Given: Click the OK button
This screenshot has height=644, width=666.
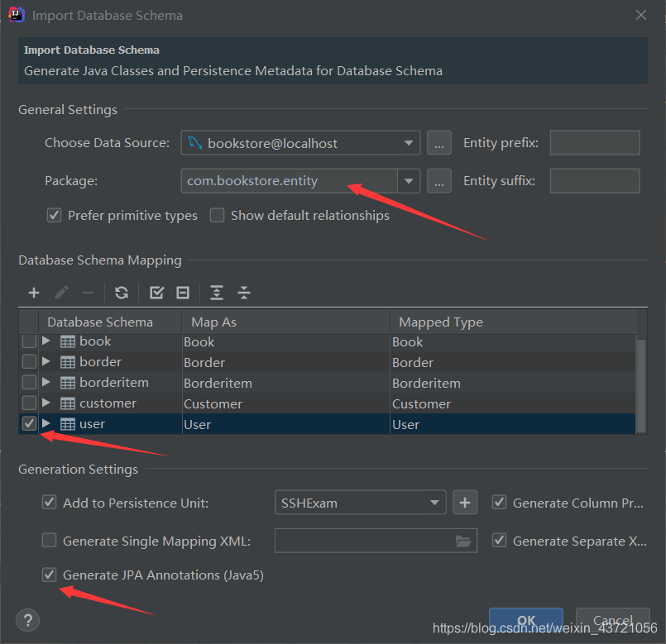Looking at the screenshot, I should tap(526, 620).
